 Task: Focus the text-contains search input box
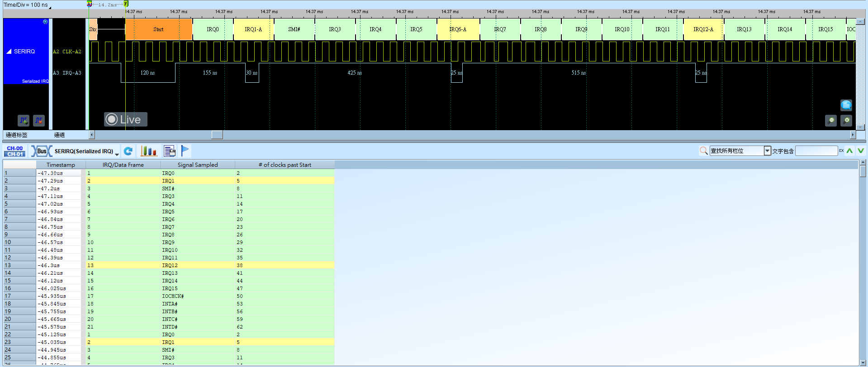pos(816,151)
